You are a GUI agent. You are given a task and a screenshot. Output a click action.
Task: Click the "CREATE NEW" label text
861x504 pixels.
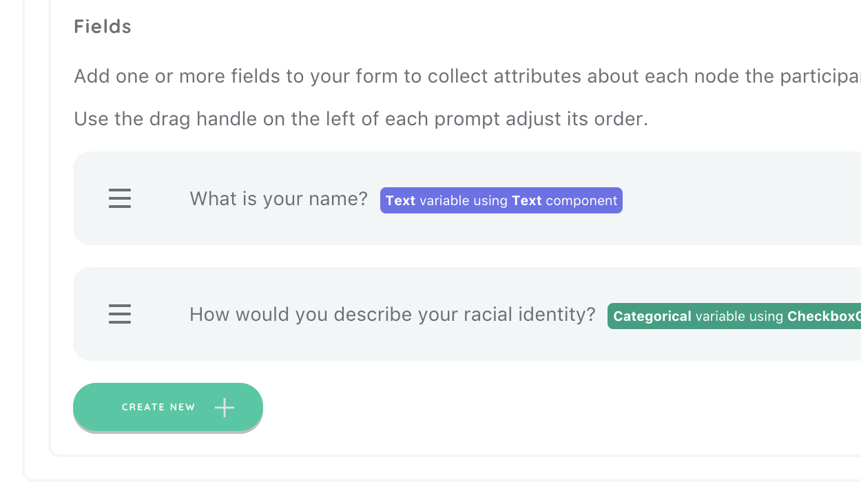(x=158, y=408)
